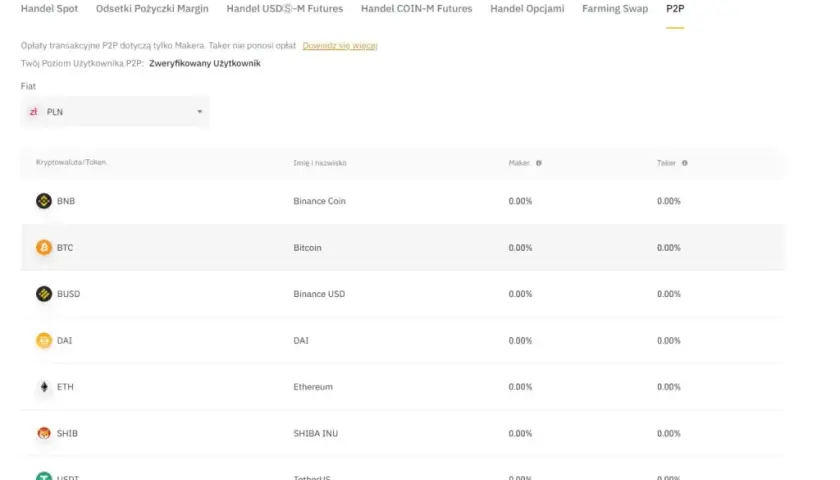Select the Binance Coin name cell

point(319,201)
